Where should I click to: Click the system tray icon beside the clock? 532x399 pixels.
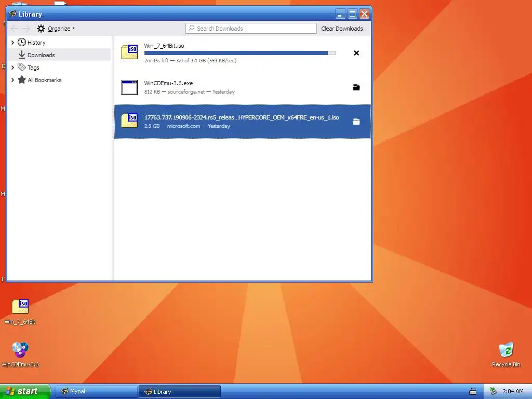pos(494,391)
